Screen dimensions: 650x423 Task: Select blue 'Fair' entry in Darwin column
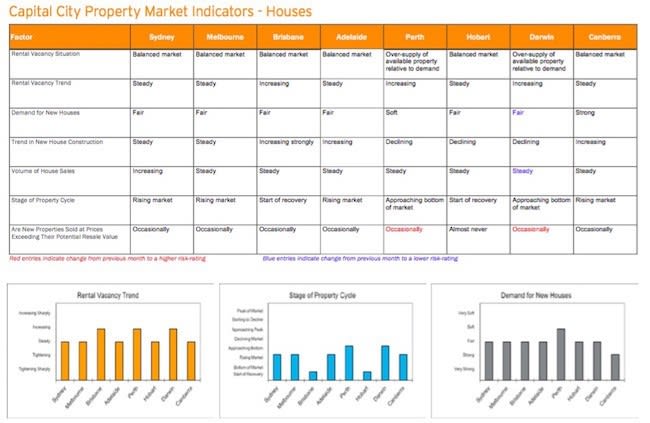(x=518, y=113)
